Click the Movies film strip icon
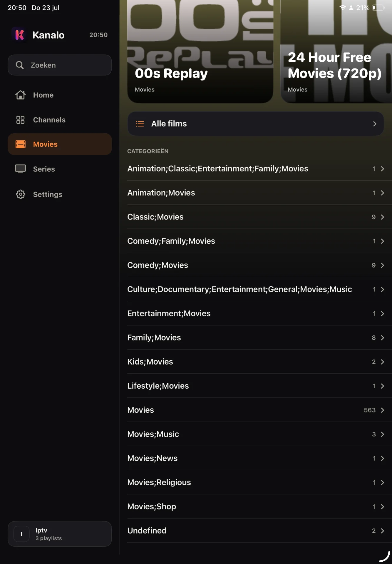 pyautogui.click(x=20, y=144)
